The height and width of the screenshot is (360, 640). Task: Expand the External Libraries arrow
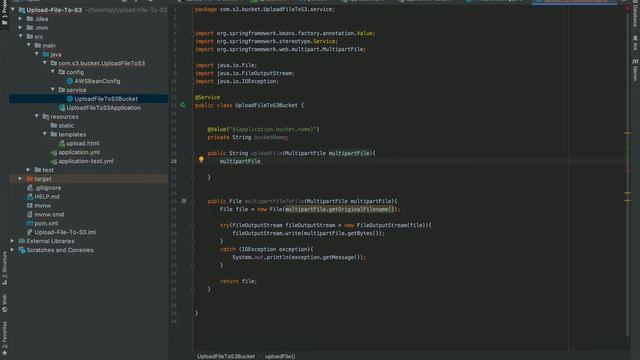pos(13,241)
